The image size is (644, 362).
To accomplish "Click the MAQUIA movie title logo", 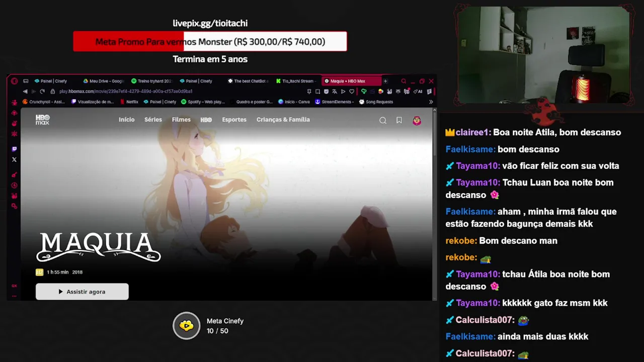I will [99, 247].
